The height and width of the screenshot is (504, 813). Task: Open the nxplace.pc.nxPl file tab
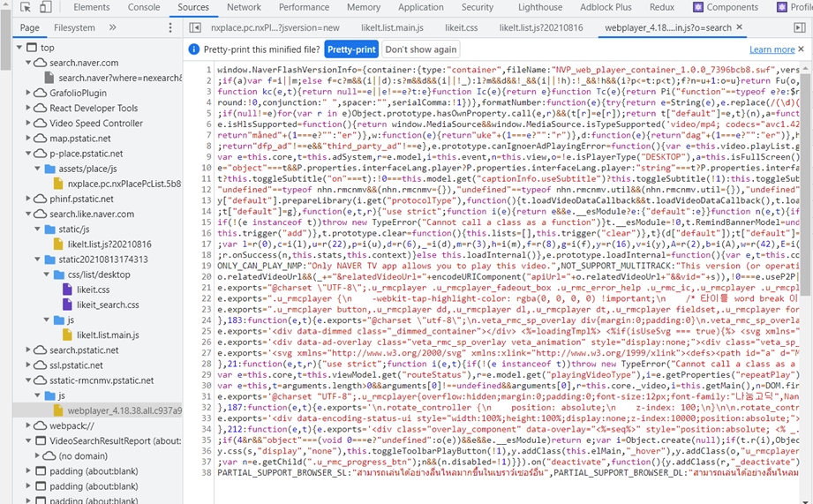point(275,27)
